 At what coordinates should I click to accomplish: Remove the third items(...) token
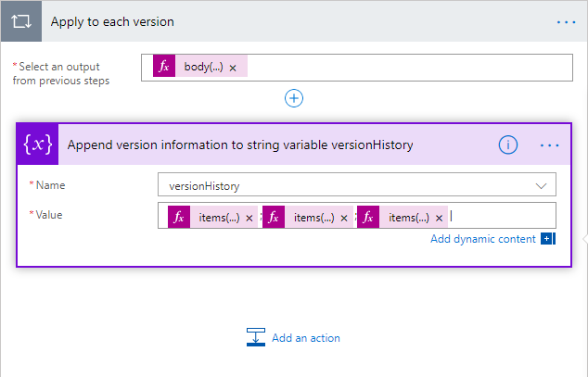pos(439,218)
